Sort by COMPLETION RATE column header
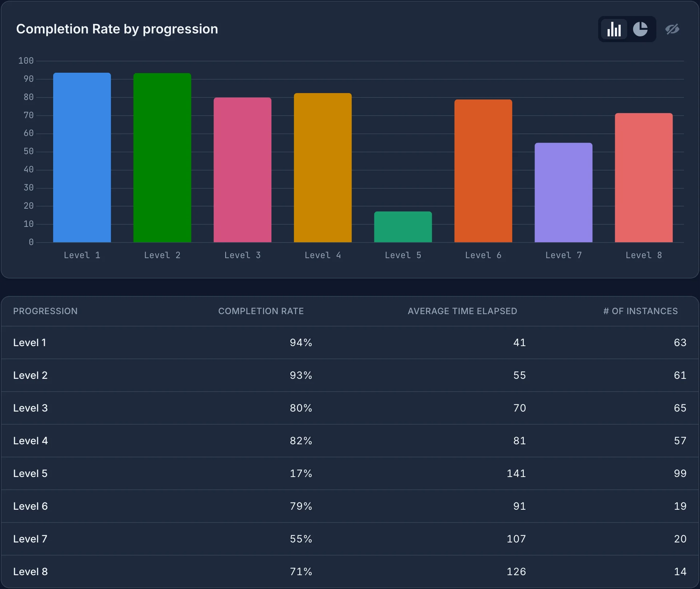700x589 pixels. 261,311
